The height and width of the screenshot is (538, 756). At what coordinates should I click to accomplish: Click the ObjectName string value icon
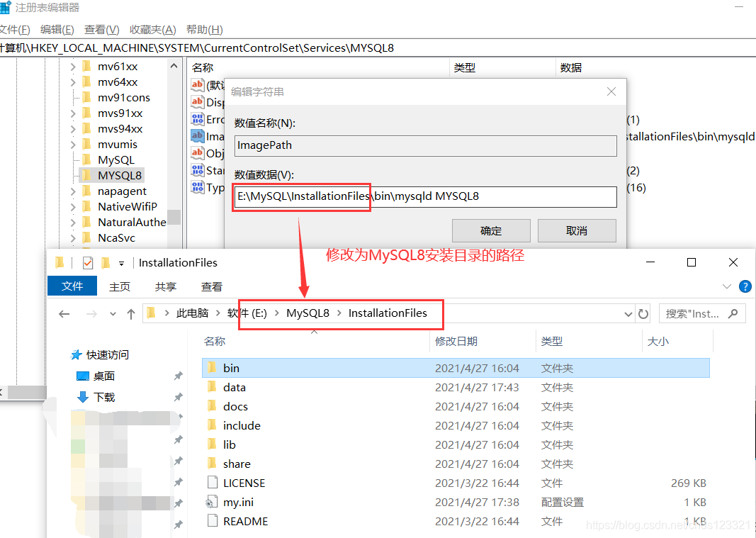coord(197,153)
